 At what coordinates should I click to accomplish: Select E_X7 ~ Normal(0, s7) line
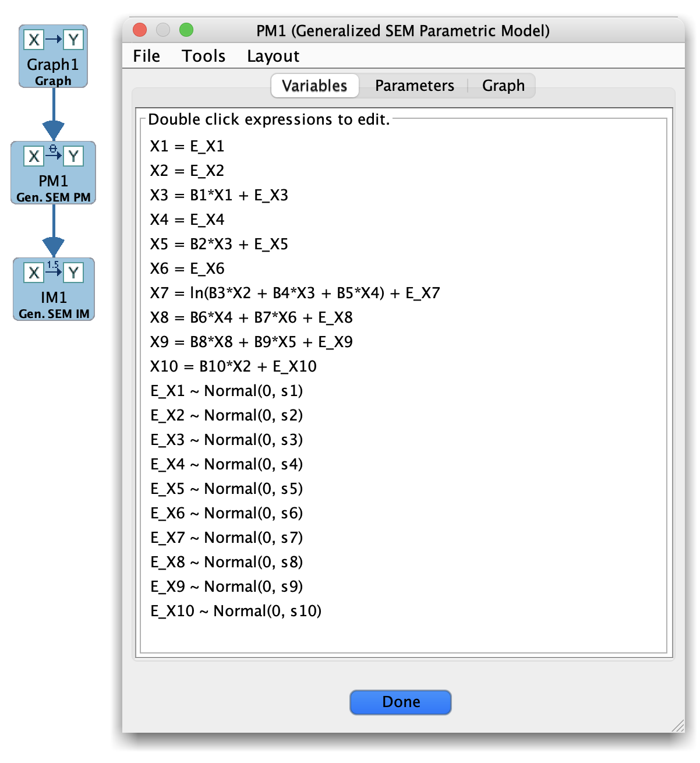227,538
